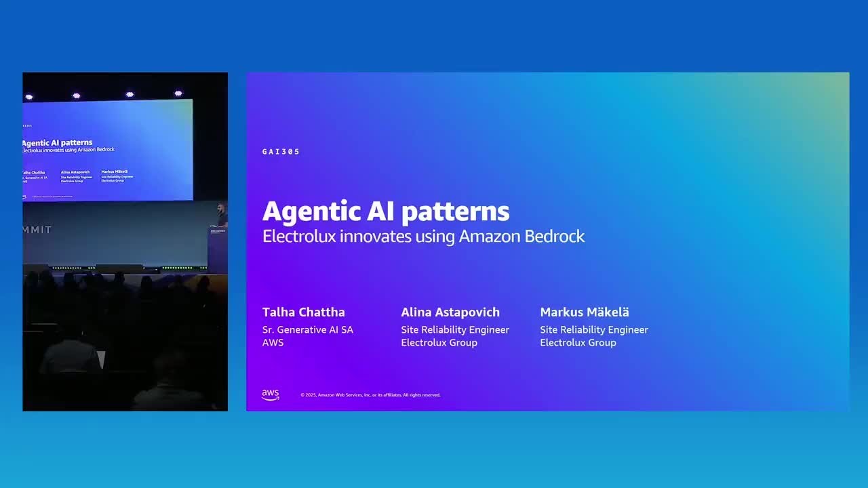Click the speaker name Markus Mäkelä
This screenshot has height=488, width=868.
pyautogui.click(x=585, y=312)
